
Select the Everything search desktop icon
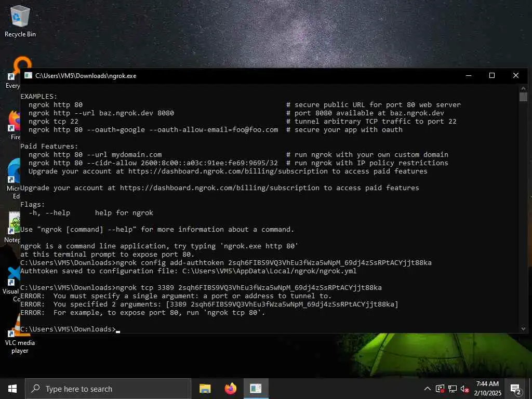[12, 73]
